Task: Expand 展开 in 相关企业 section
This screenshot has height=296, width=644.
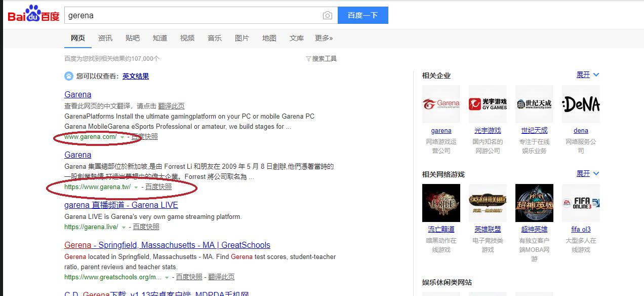Action: (x=587, y=75)
